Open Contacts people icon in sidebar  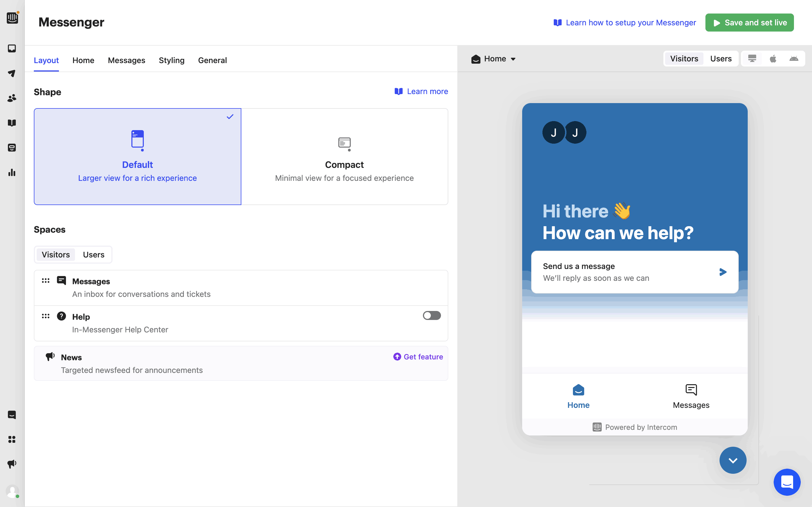(x=12, y=98)
